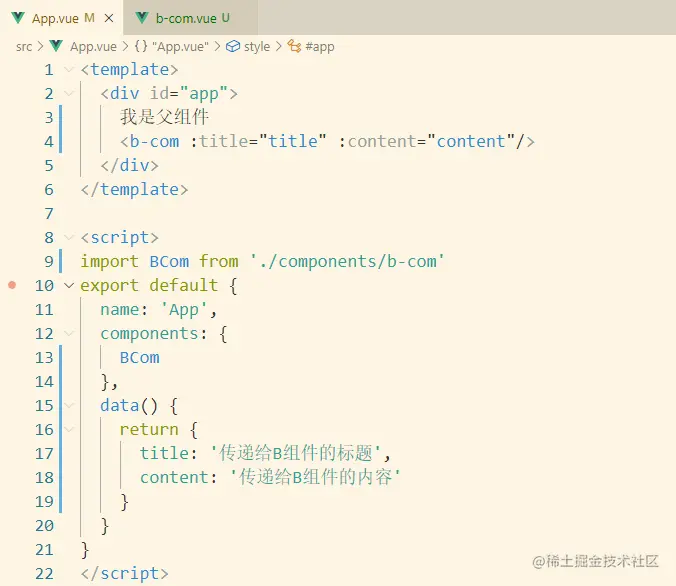Viewport: 676px width, 586px height.
Task: Click the closing </template> tag
Action: click(135, 190)
